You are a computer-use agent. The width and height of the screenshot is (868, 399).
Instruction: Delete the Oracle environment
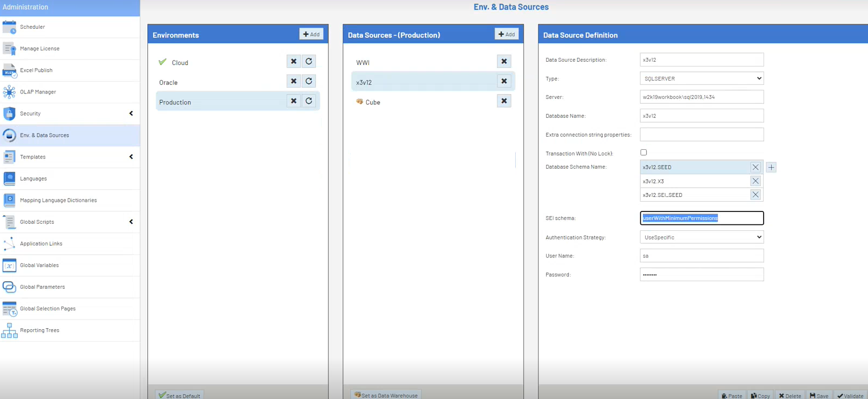coord(293,81)
